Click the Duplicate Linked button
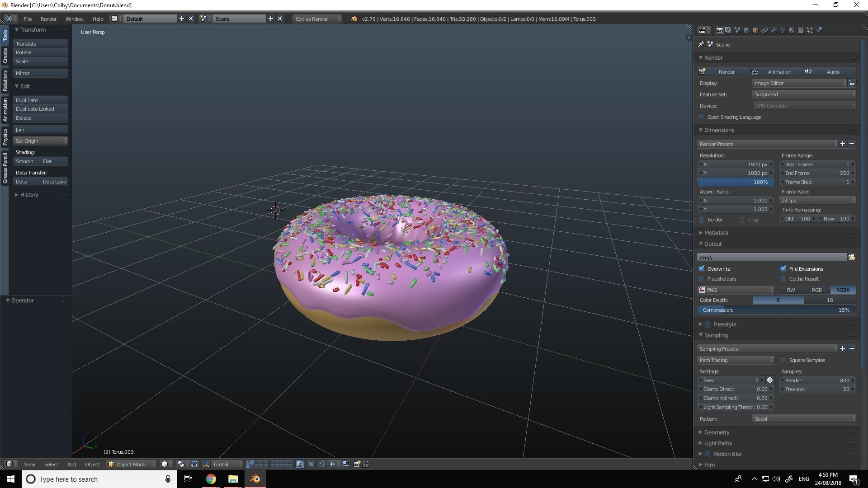 [x=40, y=109]
